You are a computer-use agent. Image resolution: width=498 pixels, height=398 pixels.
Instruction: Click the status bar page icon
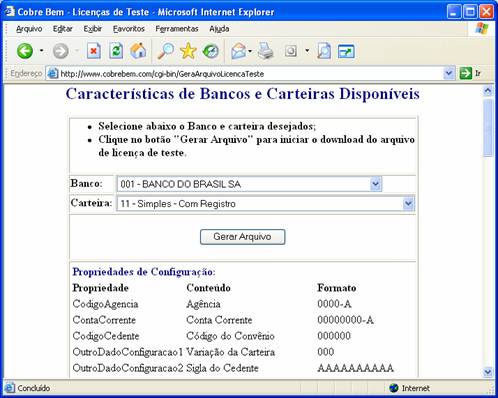9,388
